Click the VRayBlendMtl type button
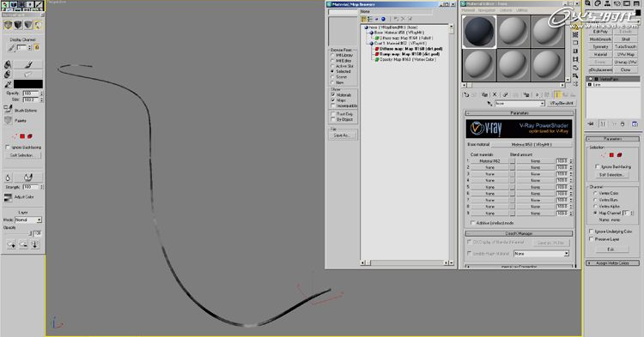Screen dimensions: 644x337 click(562, 103)
